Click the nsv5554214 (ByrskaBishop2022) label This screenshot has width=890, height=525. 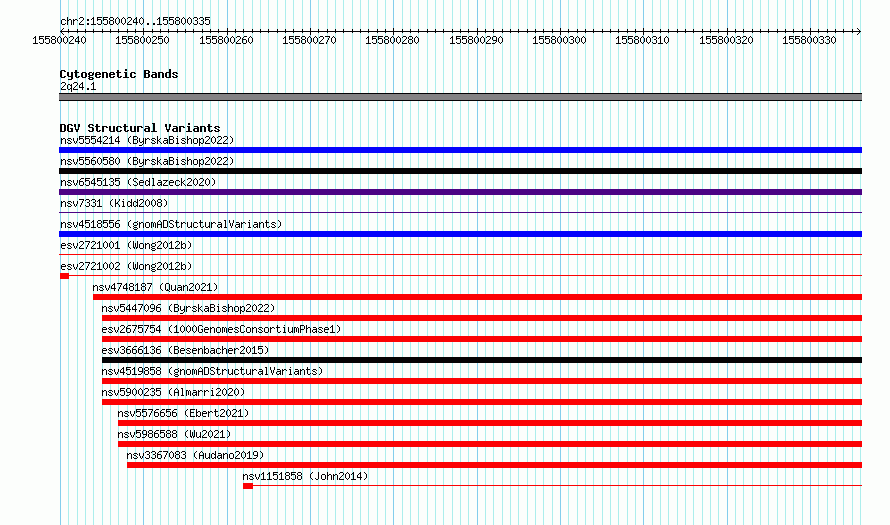click(x=147, y=140)
